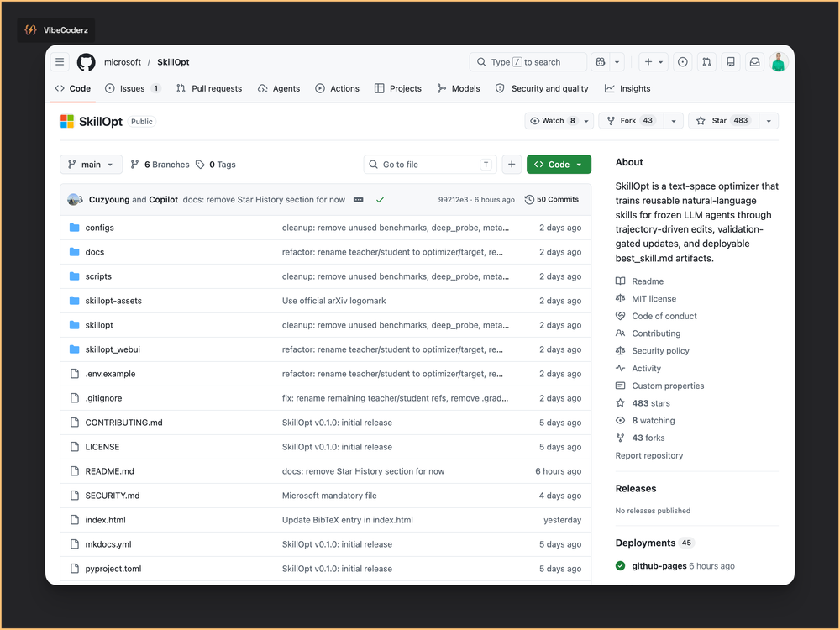Open github-pages deployment link
This screenshot has width=840, height=630.
[659, 566]
